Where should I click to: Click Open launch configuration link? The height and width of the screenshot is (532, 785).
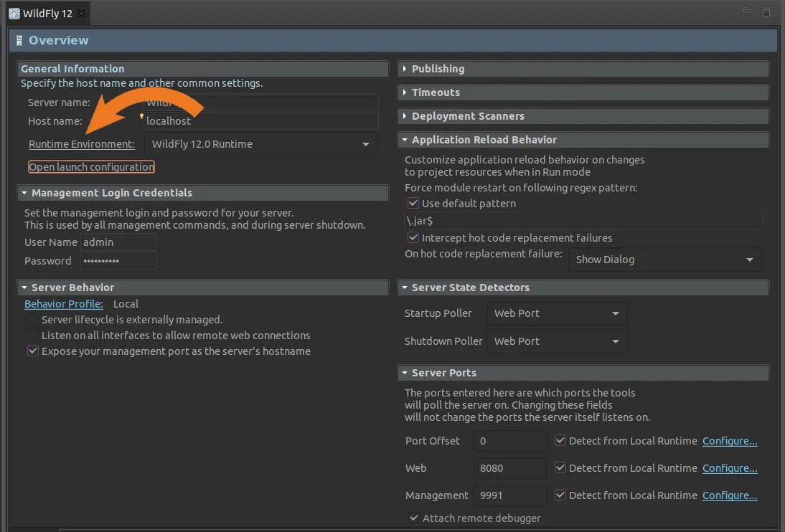pyautogui.click(x=91, y=167)
